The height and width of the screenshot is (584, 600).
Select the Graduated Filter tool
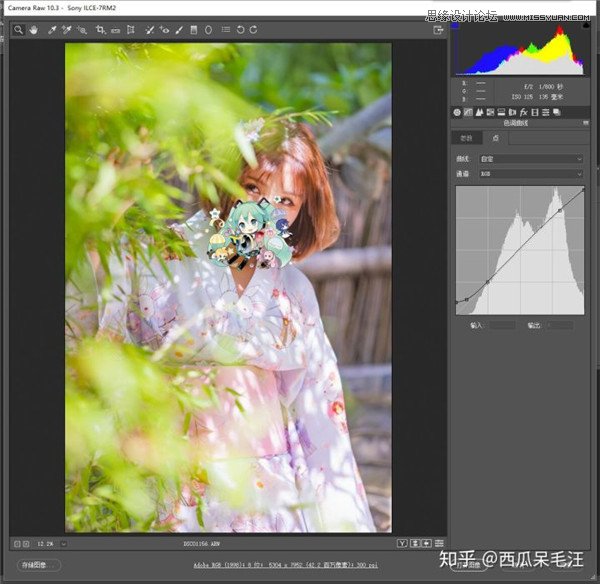click(x=194, y=30)
